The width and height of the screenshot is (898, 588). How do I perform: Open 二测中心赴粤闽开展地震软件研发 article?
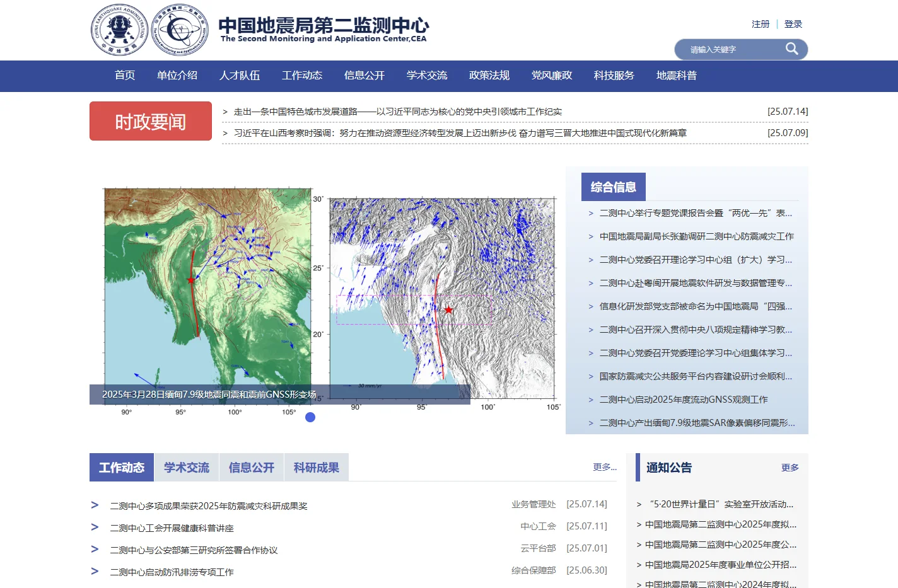(x=696, y=283)
